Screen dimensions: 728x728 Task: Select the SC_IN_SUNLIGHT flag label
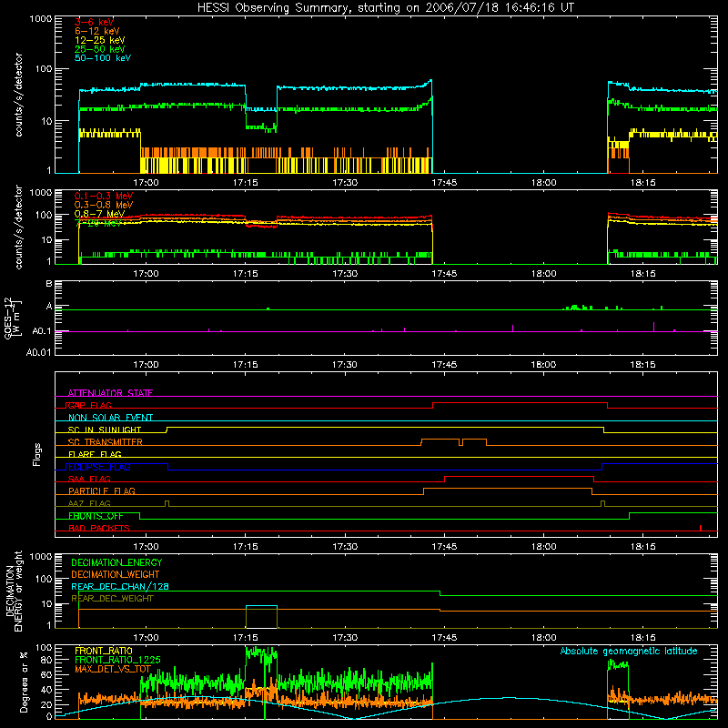pyautogui.click(x=105, y=430)
